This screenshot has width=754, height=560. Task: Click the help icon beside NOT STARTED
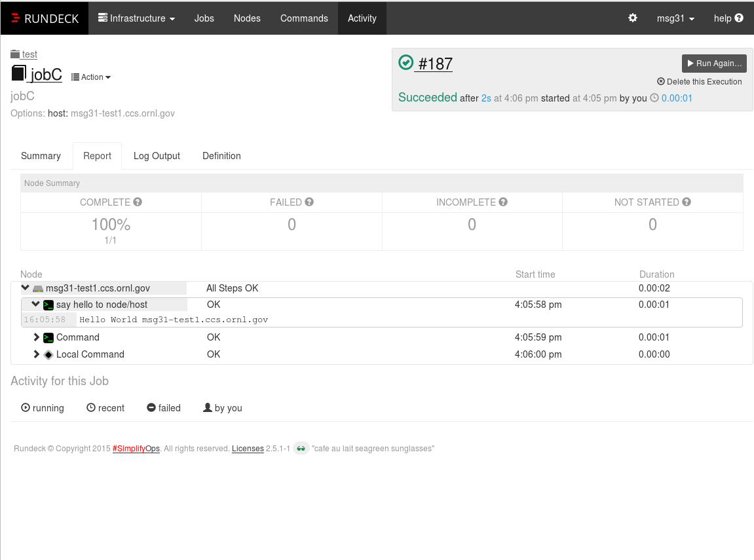click(687, 202)
